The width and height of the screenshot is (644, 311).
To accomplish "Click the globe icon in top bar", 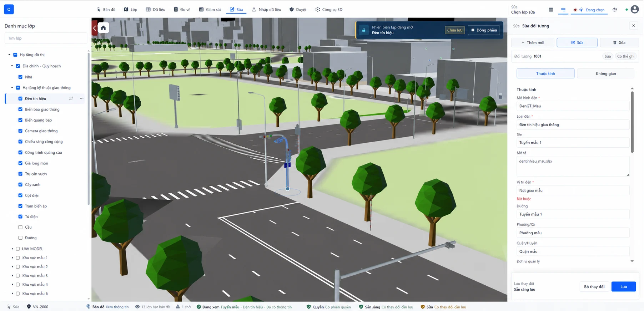I will (615, 10).
